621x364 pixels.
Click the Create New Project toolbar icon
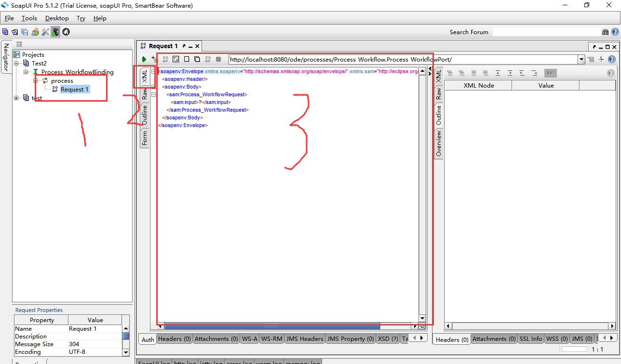tap(5, 32)
